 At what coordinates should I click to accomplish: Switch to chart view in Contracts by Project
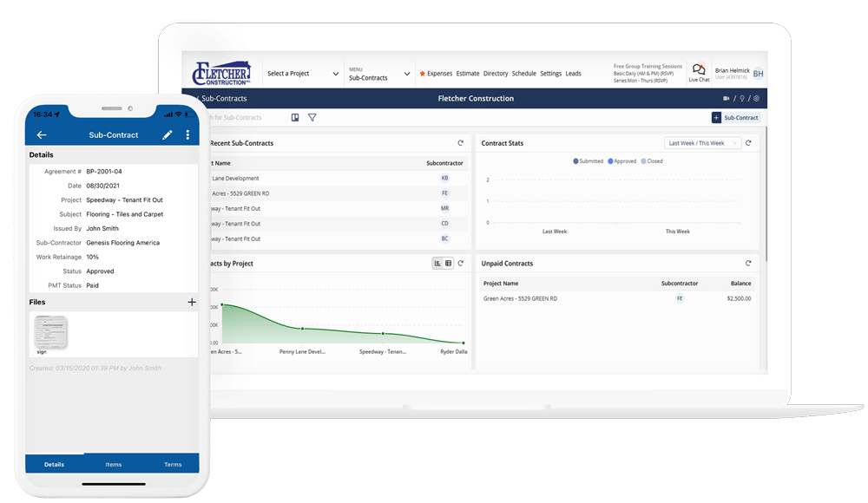pyautogui.click(x=437, y=264)
